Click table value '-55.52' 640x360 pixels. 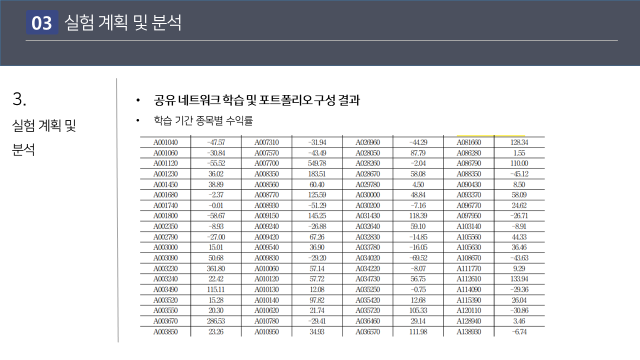coord(216,163)
